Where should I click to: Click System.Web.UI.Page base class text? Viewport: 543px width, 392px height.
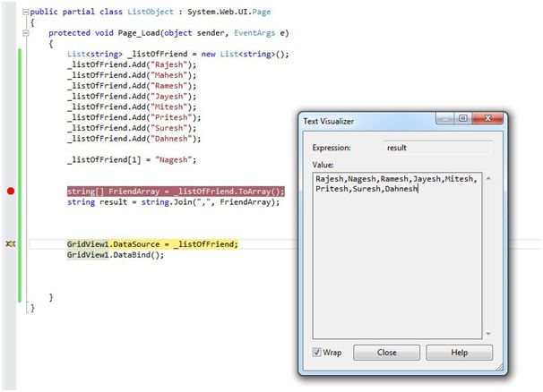click(228, 12)
